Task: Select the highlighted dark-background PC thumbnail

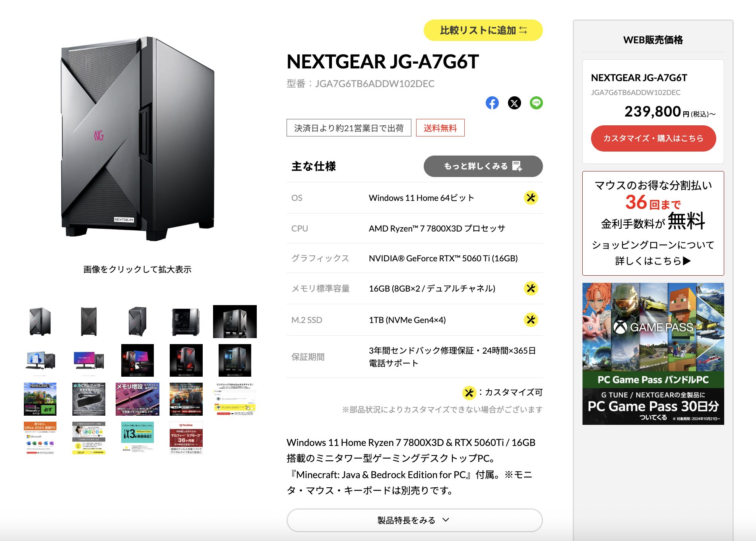Action: pyautogui.click(x=235, y=321)
